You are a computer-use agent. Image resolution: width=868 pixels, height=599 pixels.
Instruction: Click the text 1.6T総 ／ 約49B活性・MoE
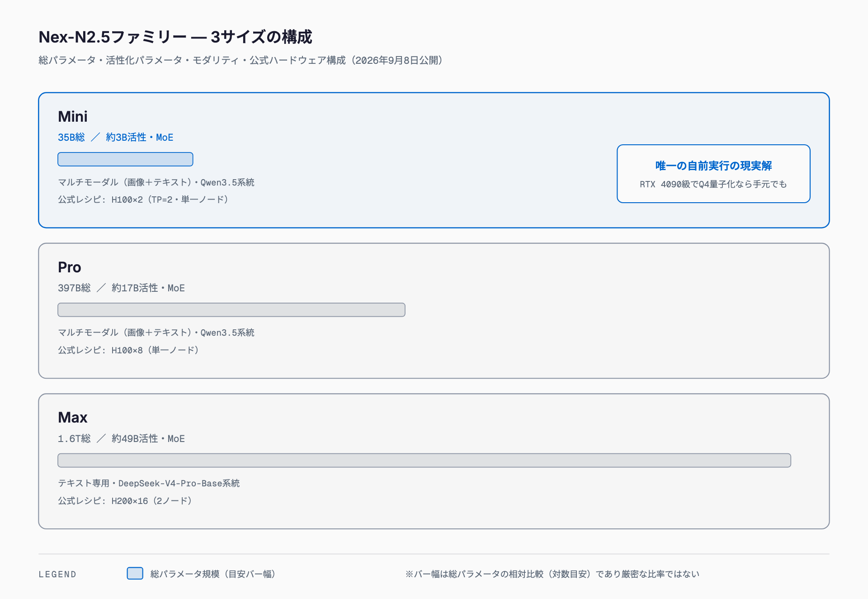[x=122, y=439]
